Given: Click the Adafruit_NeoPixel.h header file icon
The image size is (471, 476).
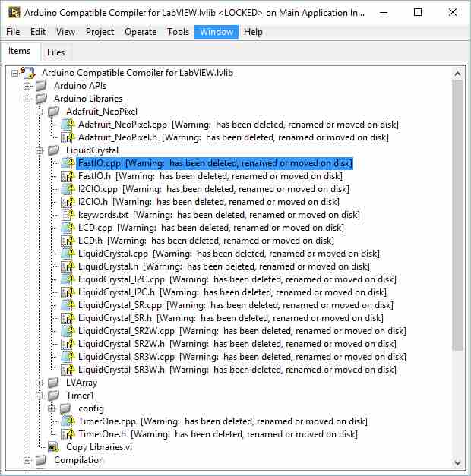Looking at the screenshot, I should [x=68, y=137].
